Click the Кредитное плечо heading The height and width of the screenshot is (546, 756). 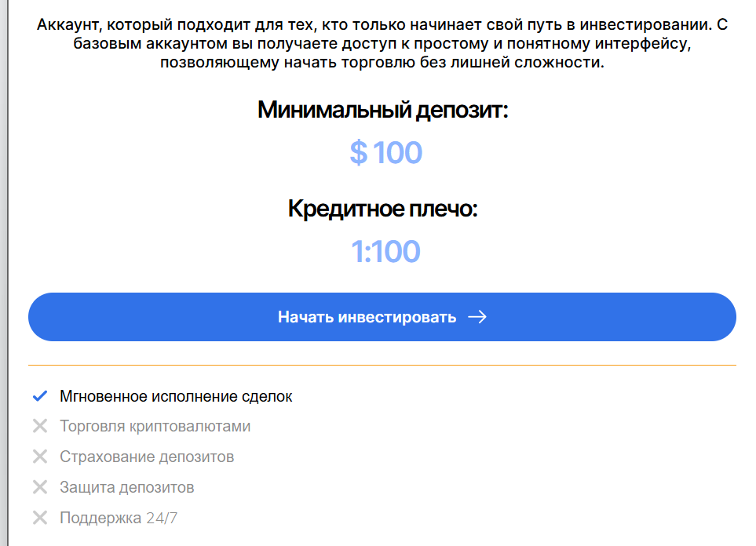click(x=382, y=209)
